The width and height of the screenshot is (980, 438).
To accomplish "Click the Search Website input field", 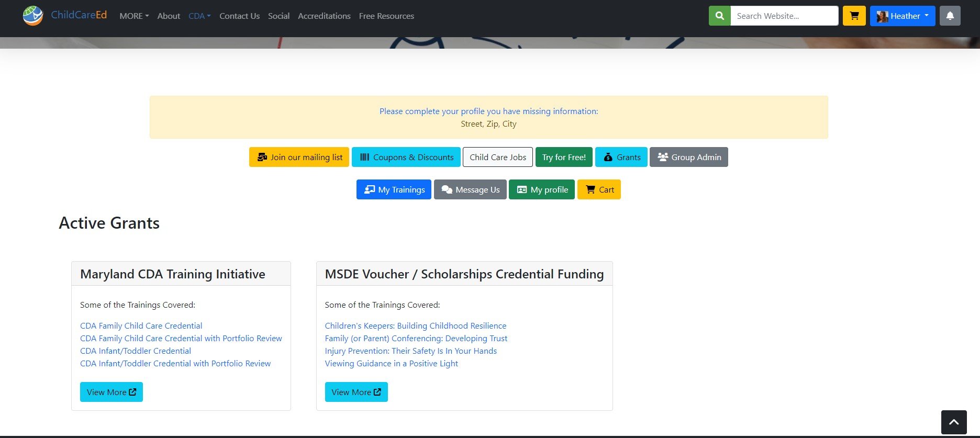I will click(784, 16).
